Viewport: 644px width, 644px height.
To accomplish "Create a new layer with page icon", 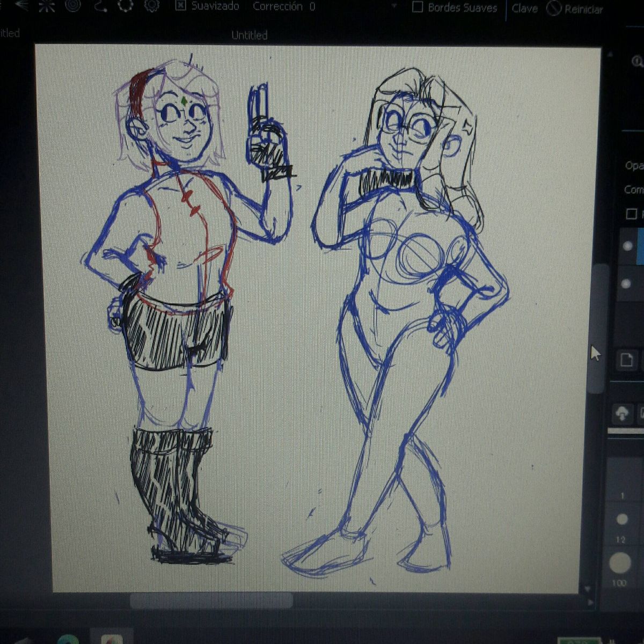I will tap(626, 360).
